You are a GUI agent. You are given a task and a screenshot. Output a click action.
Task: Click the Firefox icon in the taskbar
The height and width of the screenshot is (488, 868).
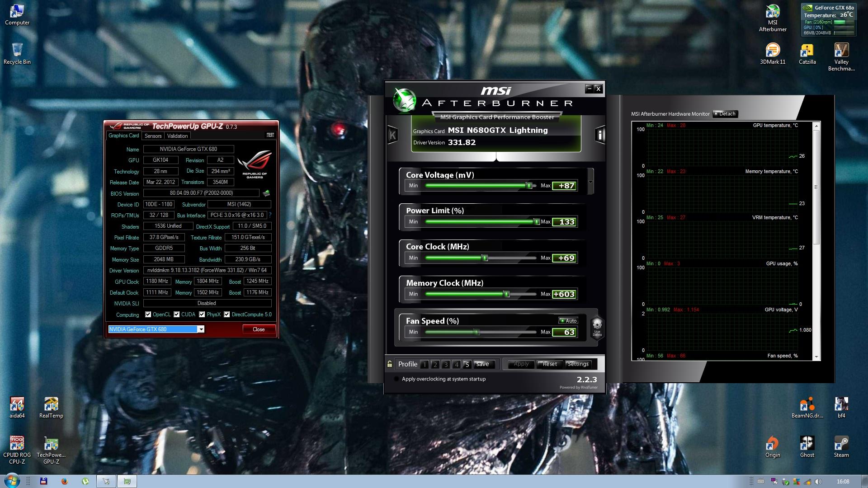[x=65, y=481]
